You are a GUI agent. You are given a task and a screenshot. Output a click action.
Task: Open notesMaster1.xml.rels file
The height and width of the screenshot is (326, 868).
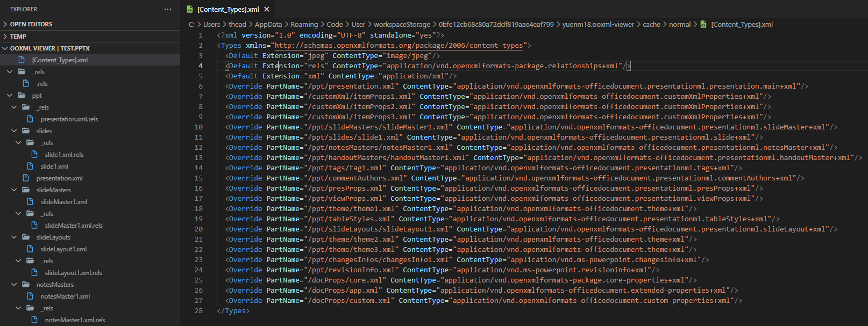click(75, 320)
